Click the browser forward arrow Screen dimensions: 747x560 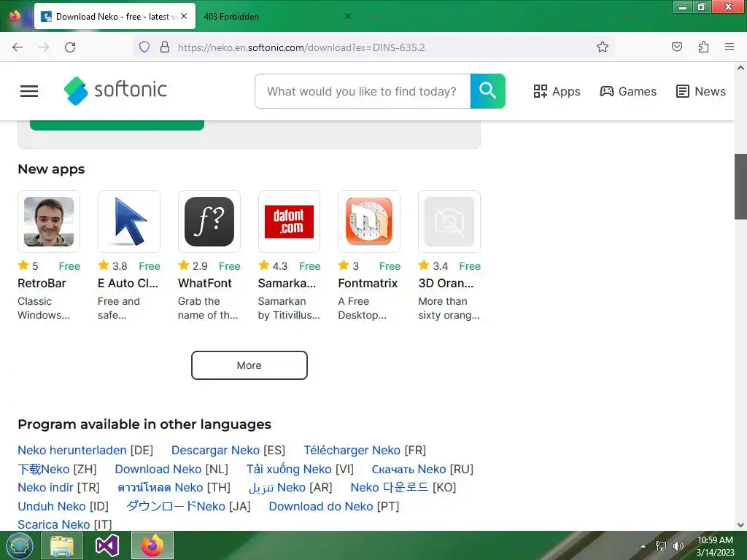pos(44,47)
